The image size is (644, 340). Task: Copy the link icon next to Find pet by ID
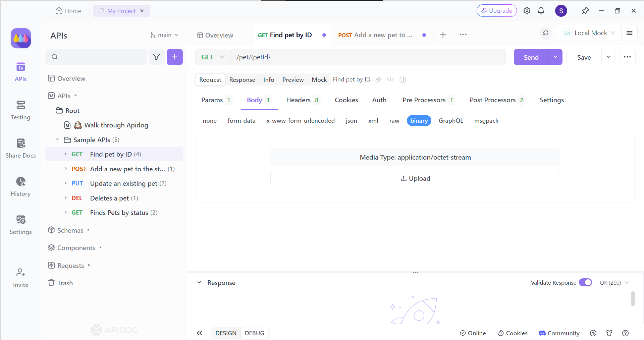pos(379,79)
